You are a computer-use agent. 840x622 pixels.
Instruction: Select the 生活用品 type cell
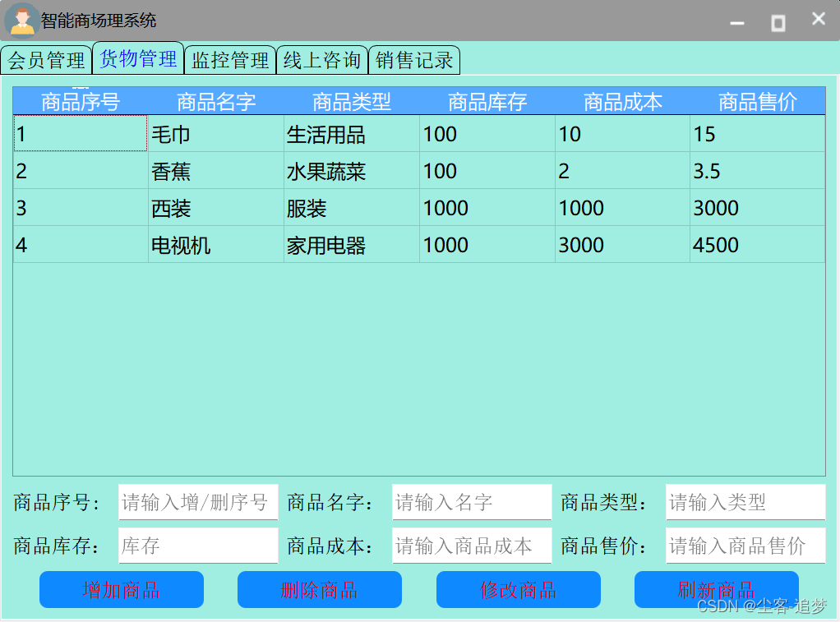coord(352,133)
